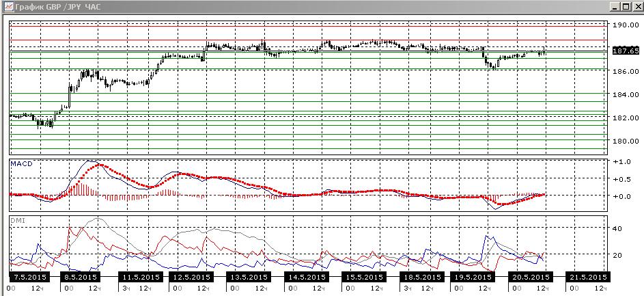Maximize the GBP/JPY chart window
Image resolution: width=644 pixels, height=296 pixels.
pyautogui.click(x=625, y=7)
